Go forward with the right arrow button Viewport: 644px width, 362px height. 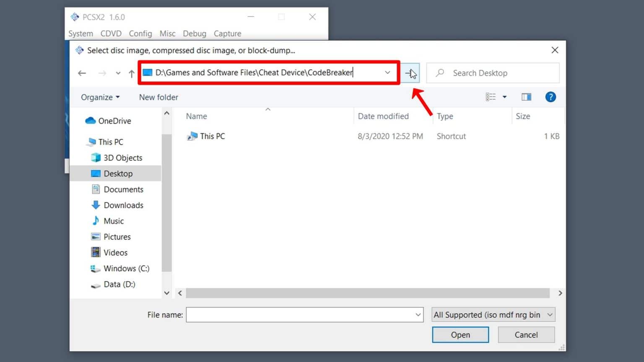point(102,73)
